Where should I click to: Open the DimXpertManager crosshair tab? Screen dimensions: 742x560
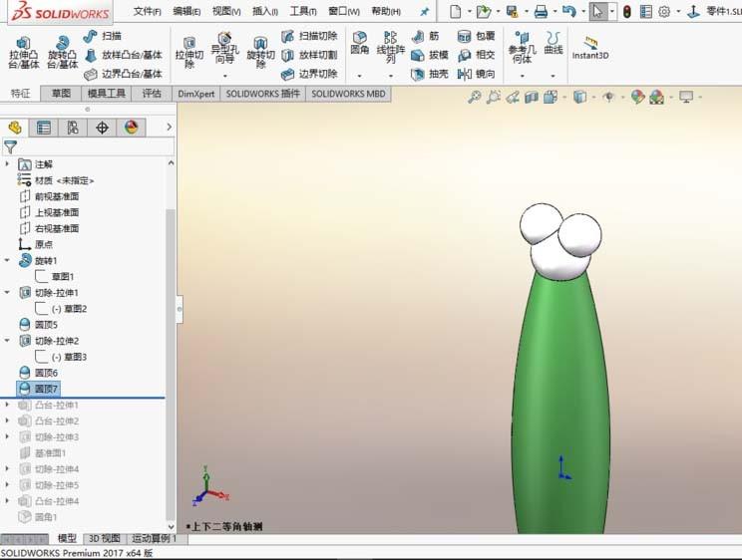[x=102, y=128]
